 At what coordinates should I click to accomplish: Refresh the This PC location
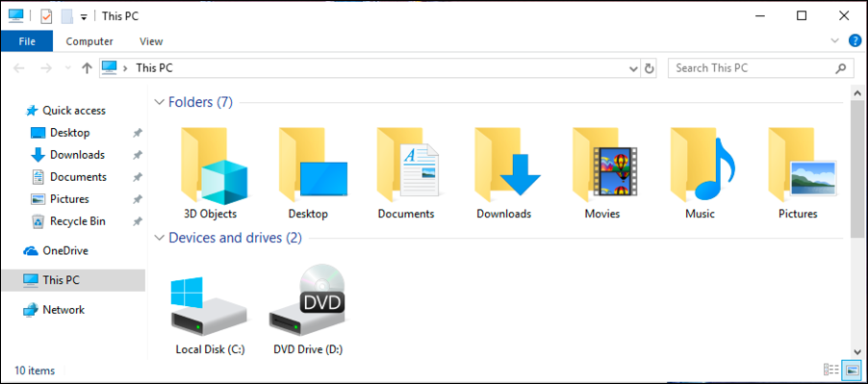[x=650, y=68]
